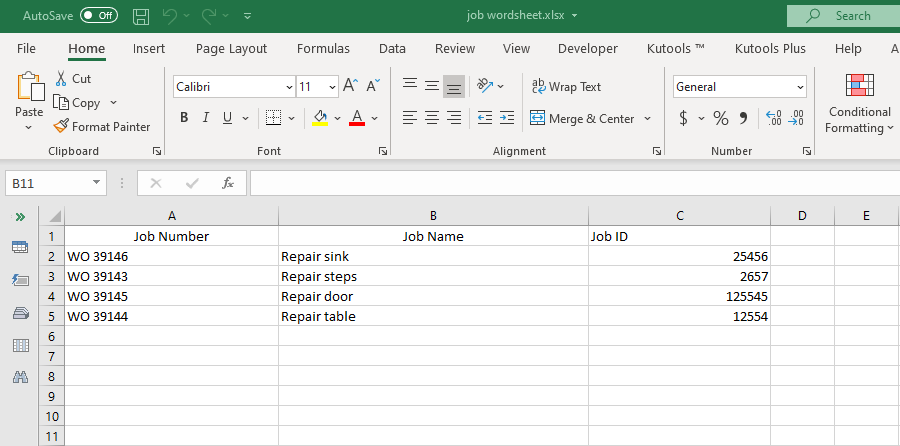The height and width of the screenshot is (446, 900).
Task: Click the Cut scissors button
Action: [x=72, y=79]
